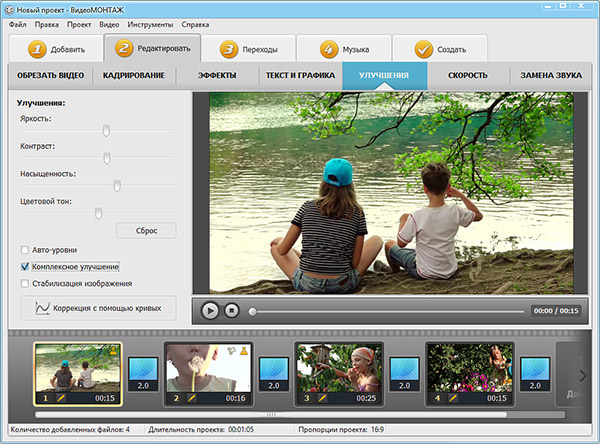This screenshot has width=600, height=444.
Task: Go to the Добавить step tab
Action: tap(56, 49)
